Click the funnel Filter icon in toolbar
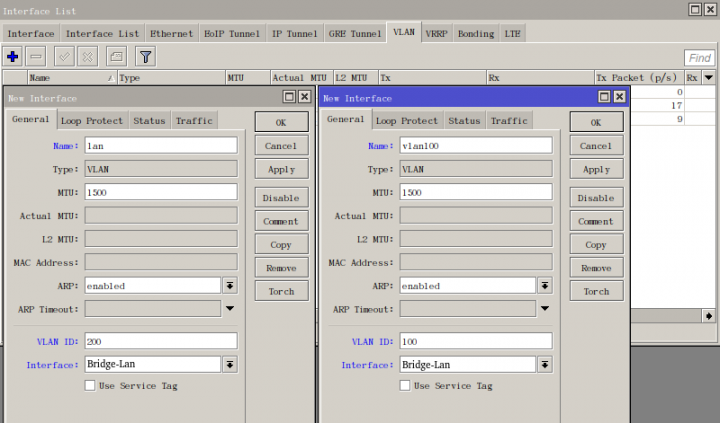 145,57
